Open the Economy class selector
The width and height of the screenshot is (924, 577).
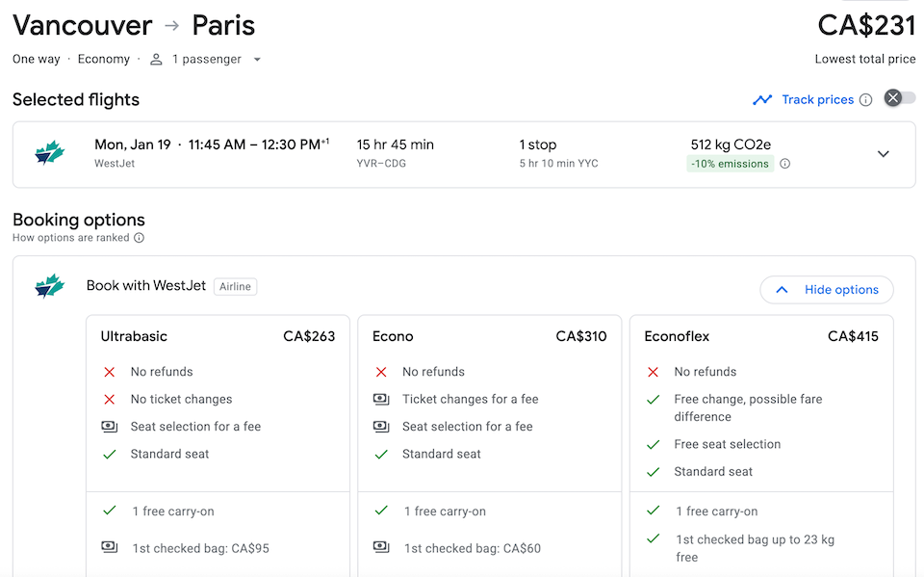pyautogui.click(x=104, y=60)
